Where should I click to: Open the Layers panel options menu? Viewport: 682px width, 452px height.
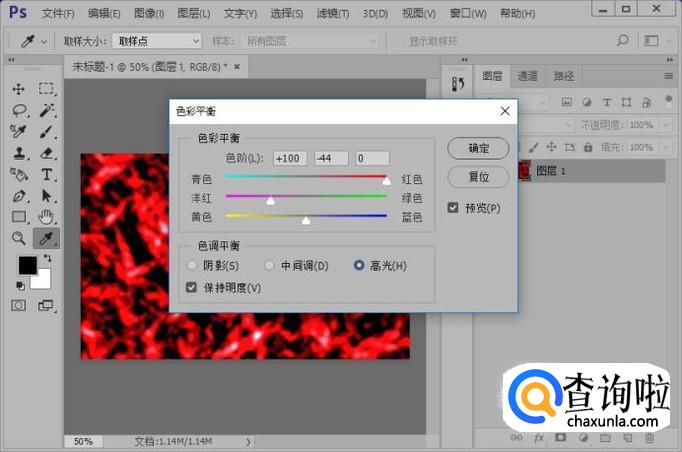(669, 76)
